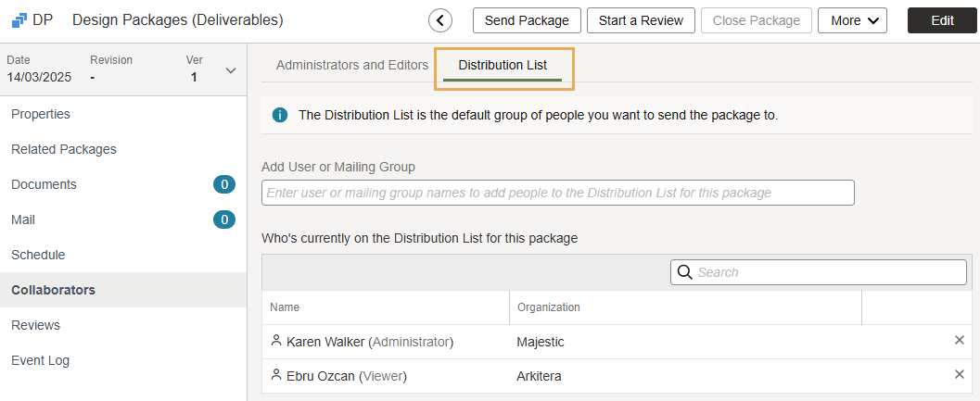Remove Karen Walker from the Distribution List
Image resolution: width=980 pixels, height=401 pixels.
coord(960,341)
